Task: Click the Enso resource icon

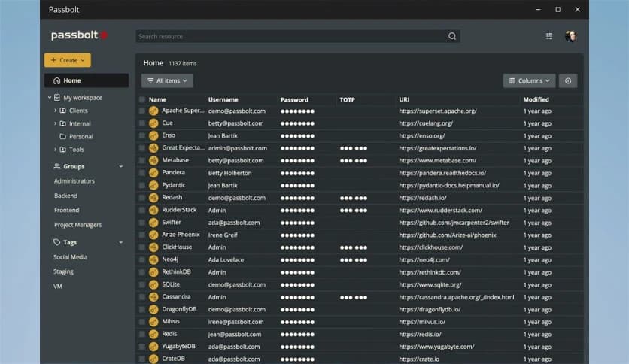Action: (x=153, y=136)
